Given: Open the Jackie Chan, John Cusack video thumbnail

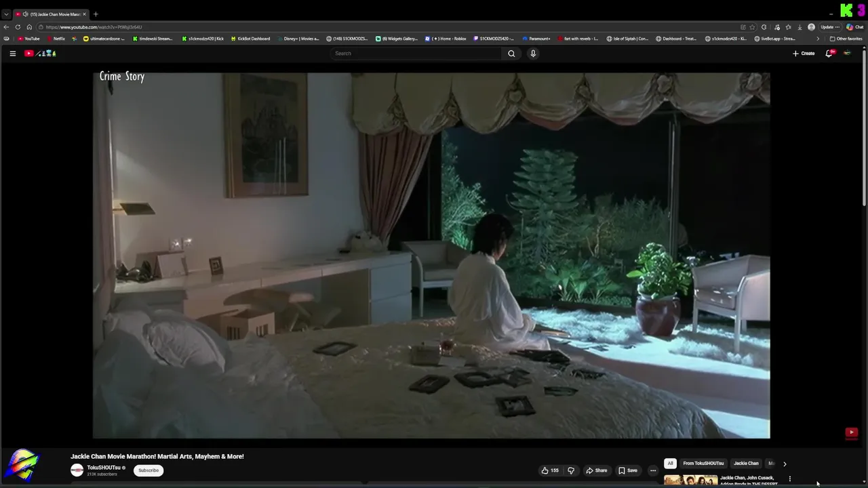Looking at the screenshot, I should coord(690,480).
